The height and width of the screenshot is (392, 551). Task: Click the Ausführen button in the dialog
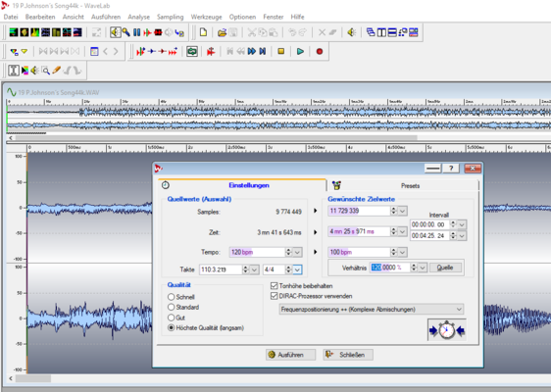pos(290,355)
